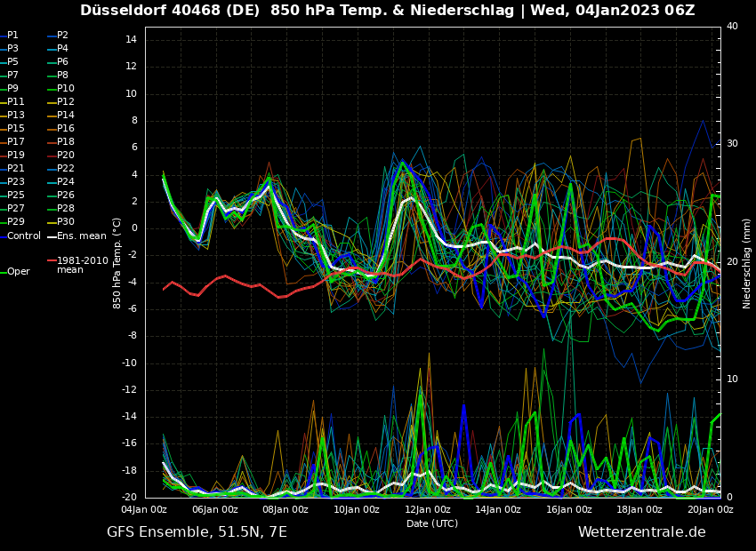Click the P1 legend entry
The height and width of the screenshot is (551, 756).
point(12,36)
